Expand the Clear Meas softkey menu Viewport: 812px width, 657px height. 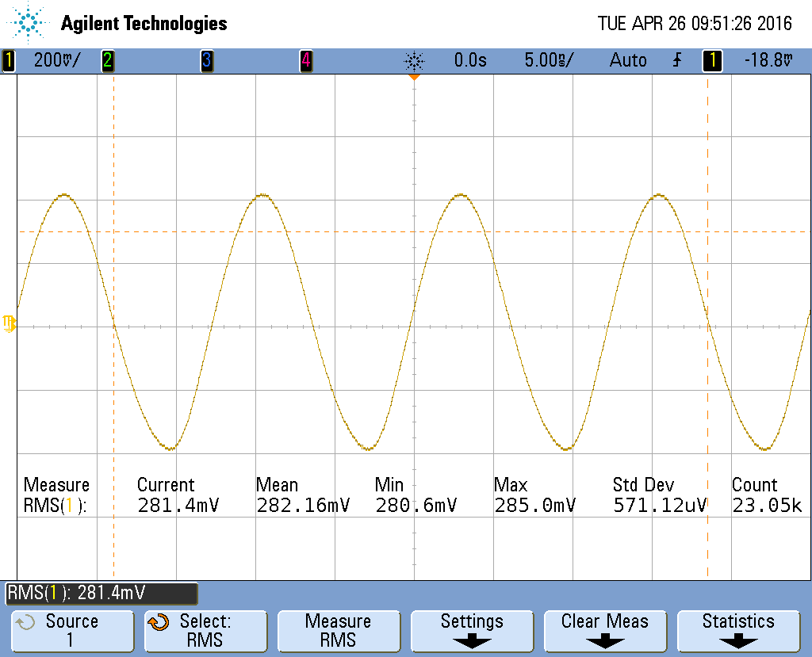pyautogui.click(x=605, y=631)
